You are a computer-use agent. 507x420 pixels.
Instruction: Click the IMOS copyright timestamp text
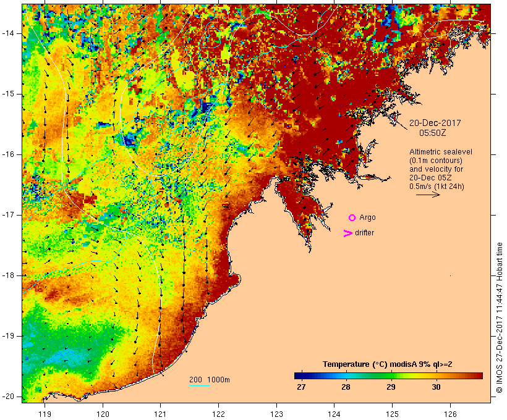[x=500, y=317]
